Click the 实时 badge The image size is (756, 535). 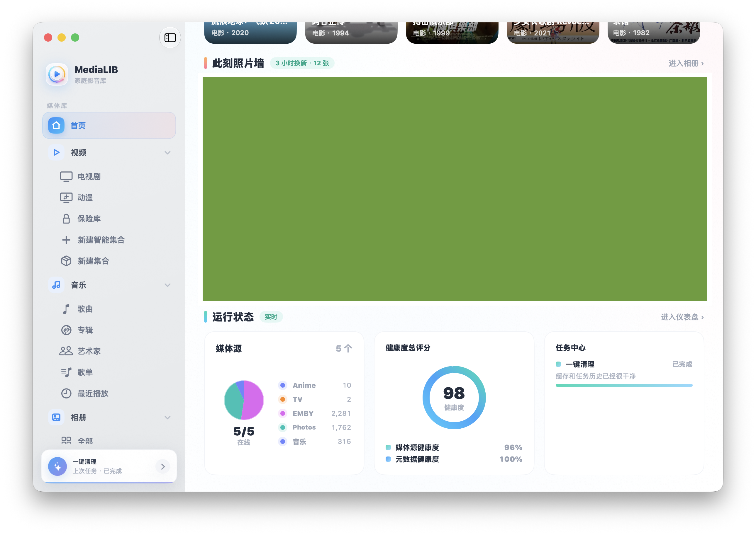click(x=271, y=317)
